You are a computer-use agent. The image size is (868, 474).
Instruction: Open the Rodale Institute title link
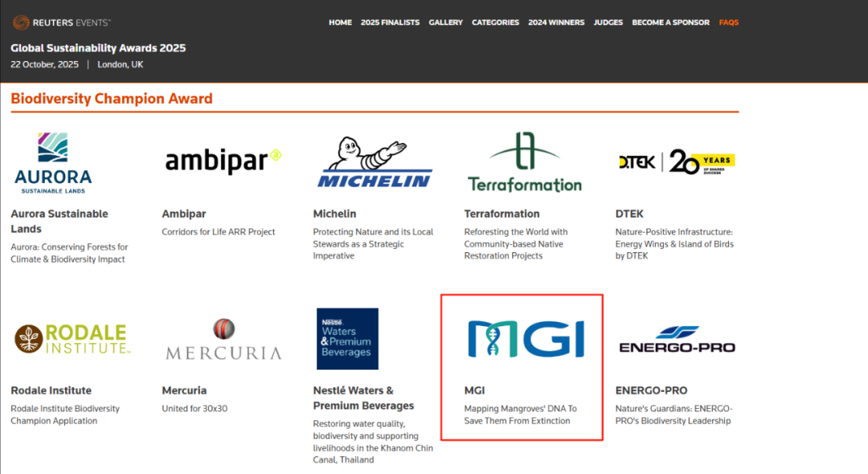coord(51,390)
